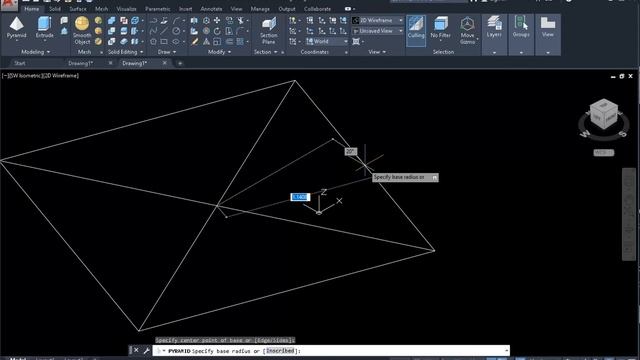
Task: Switch to the Parametric ribbon tab
Action: click(x=158, y=9)
